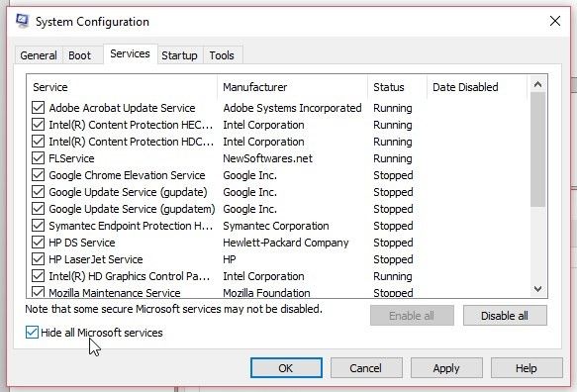
Task: Close the System Configuration dialog
Action: [555, 21]
